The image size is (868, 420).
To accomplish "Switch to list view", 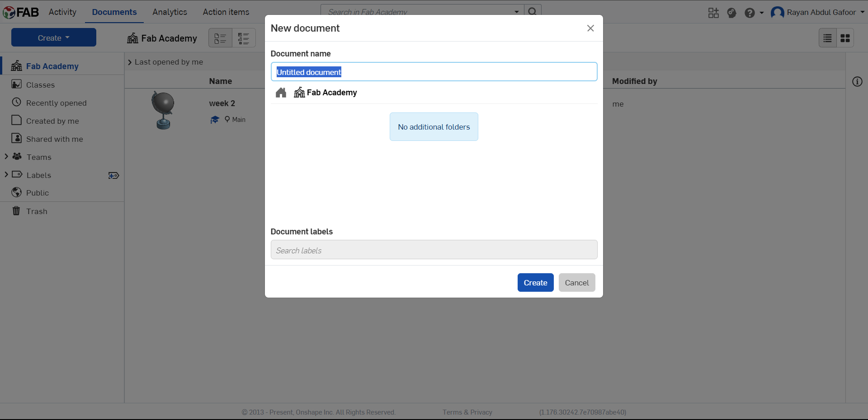I will [827, 38].
